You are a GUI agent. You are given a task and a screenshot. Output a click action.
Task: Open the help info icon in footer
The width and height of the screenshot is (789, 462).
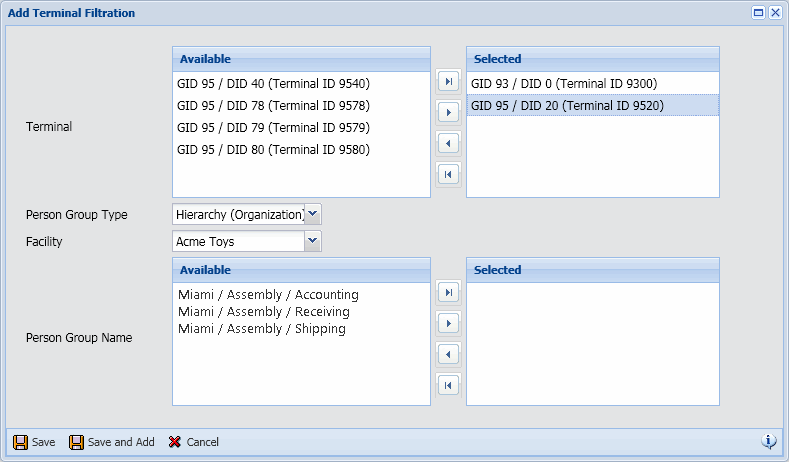point(769,441)
